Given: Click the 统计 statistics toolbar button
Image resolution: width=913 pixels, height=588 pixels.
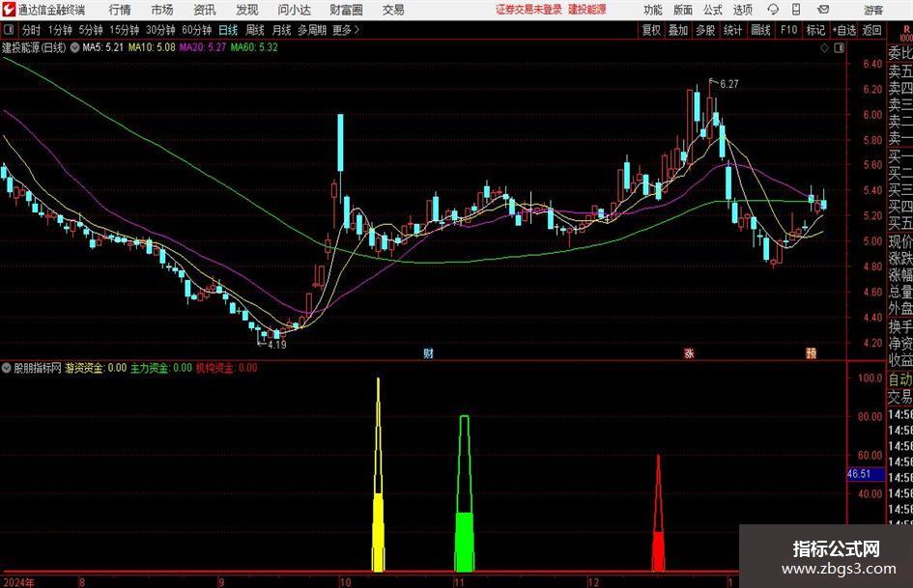Looking at the screenshot, I should (x=732, y=30).
